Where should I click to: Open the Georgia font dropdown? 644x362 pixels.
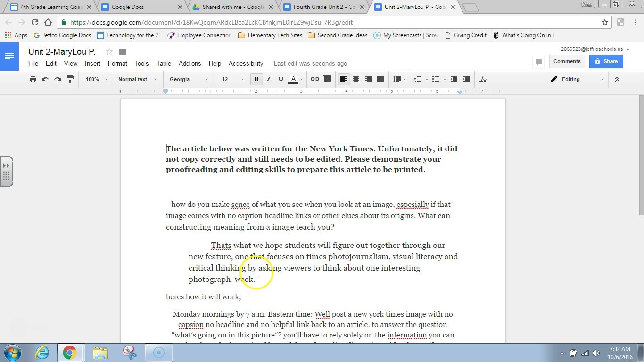click(189, 79)
